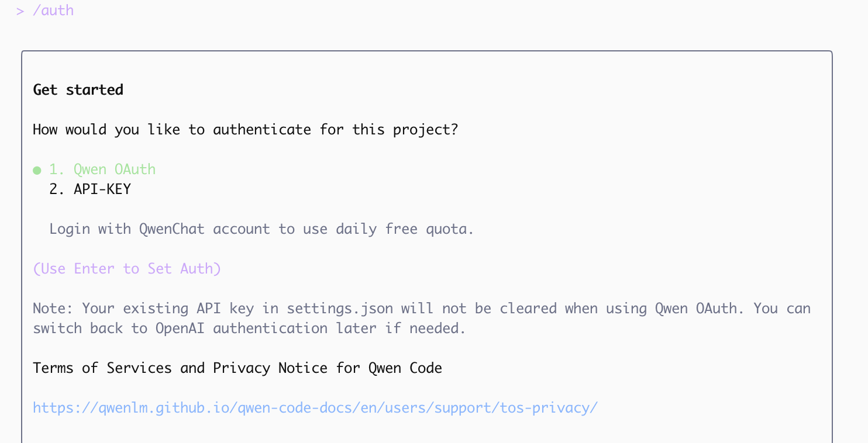Click the ">" prompt symbol before /auth
The height and width of the screenshot is (443, 868).
coord(20,11)
